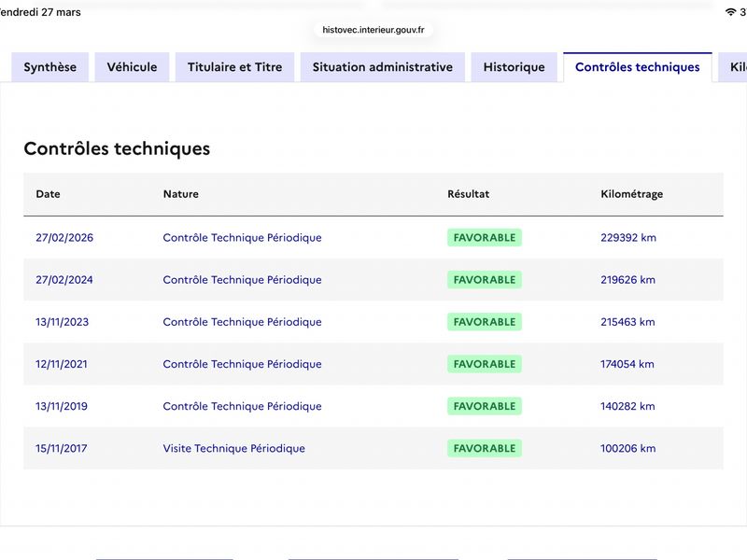Switch to the Véhicule tab
The height and width of the screenshot is (560, 747).
pyautogui.click(x=132, y=67)
